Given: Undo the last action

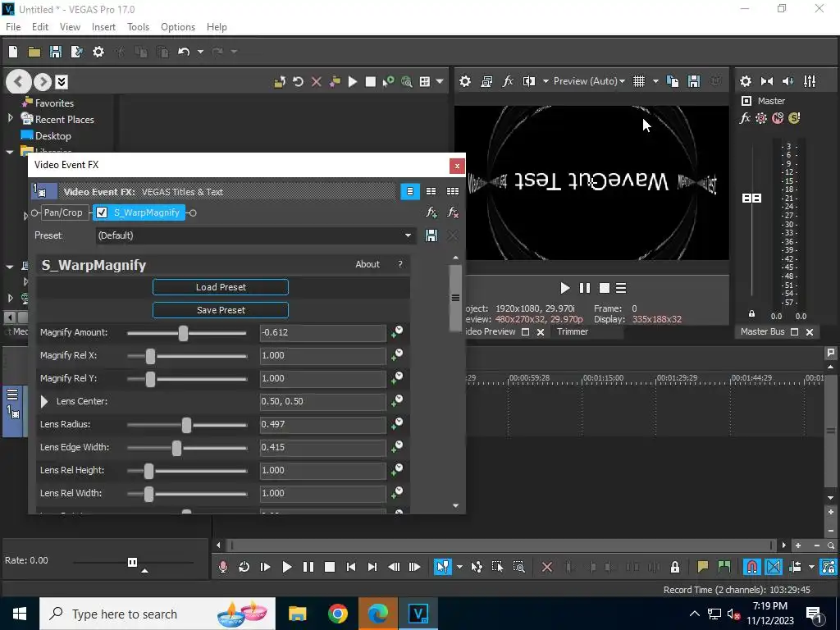Looking at the screenshot, I should pyautogui.click(x=184, y=52).
